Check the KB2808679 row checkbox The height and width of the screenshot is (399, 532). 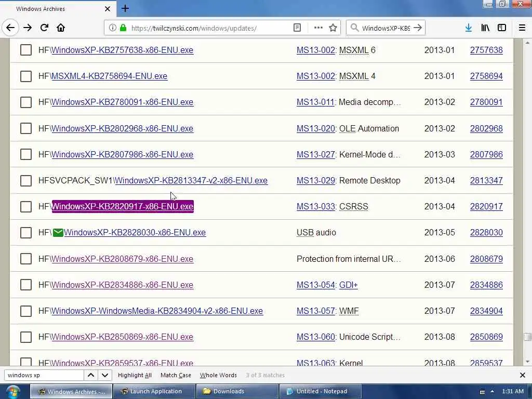(26, 259)
